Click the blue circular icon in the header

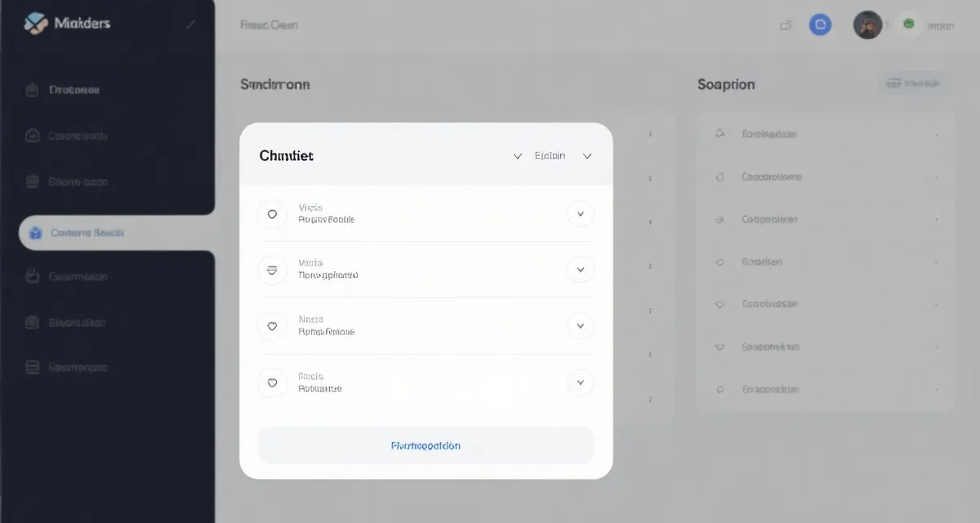point(819,25)
